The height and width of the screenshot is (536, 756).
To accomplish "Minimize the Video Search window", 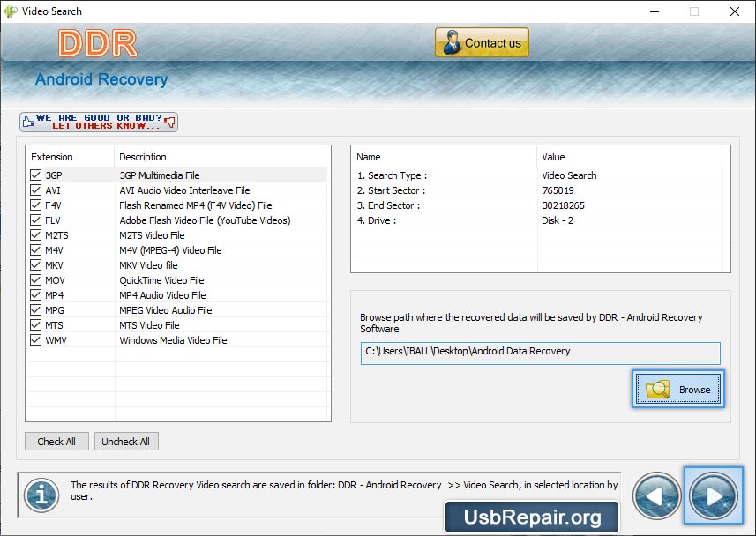I will 655,11.
